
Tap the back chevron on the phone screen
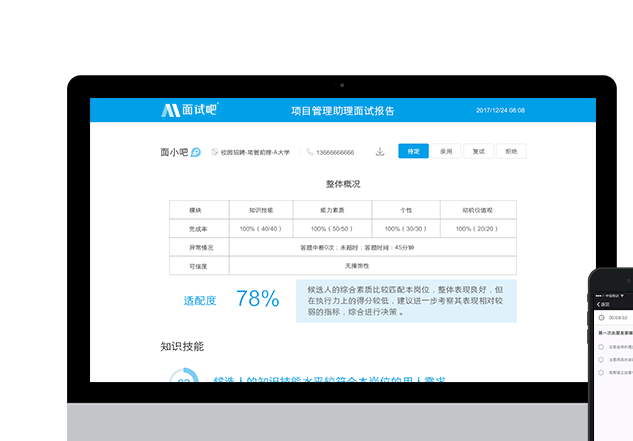pyautogui.click(x=598, y=304)
